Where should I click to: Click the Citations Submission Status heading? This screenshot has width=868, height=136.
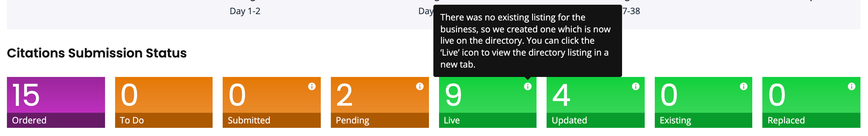pos(97,53)
